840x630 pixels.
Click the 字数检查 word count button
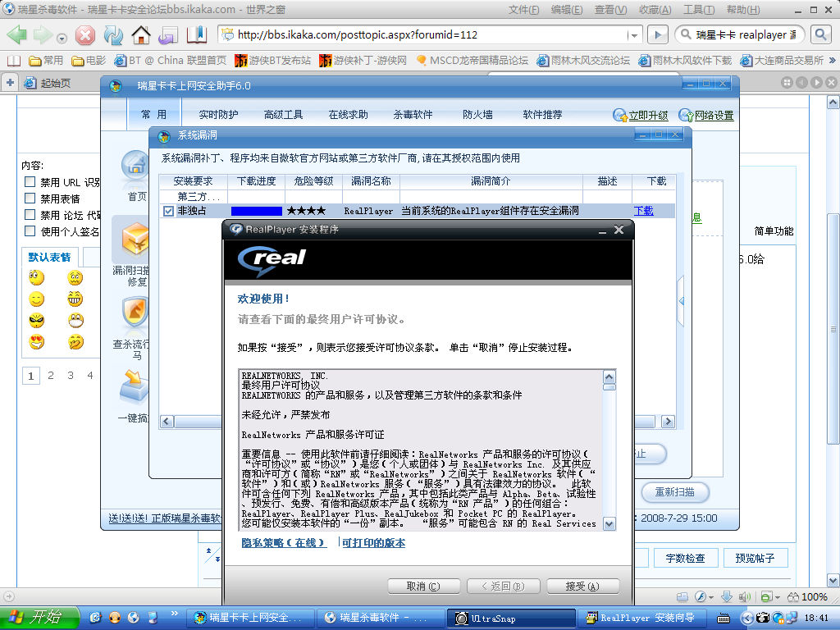click(x=685, y=558)
